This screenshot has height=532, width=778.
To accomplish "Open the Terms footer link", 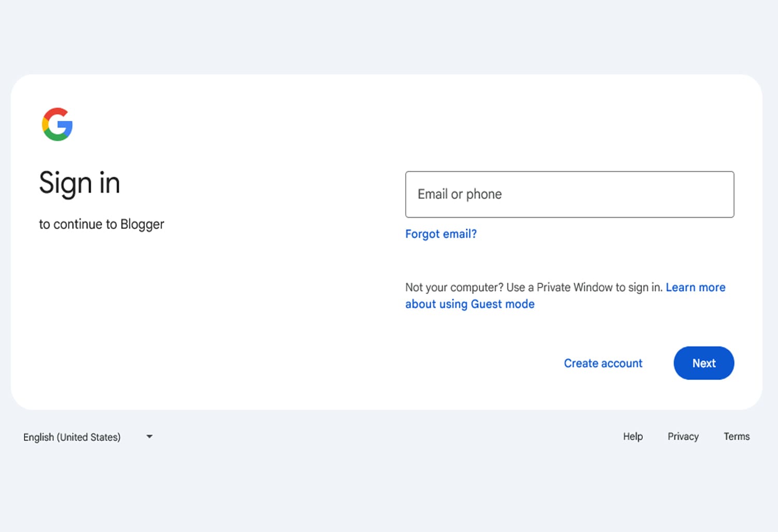I will [737, 437].
